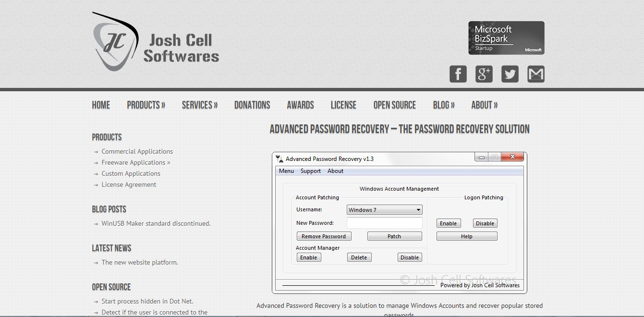Click the Latest News sidebar heading
This screenshot has width=644, height=317.
pos(111,248)
